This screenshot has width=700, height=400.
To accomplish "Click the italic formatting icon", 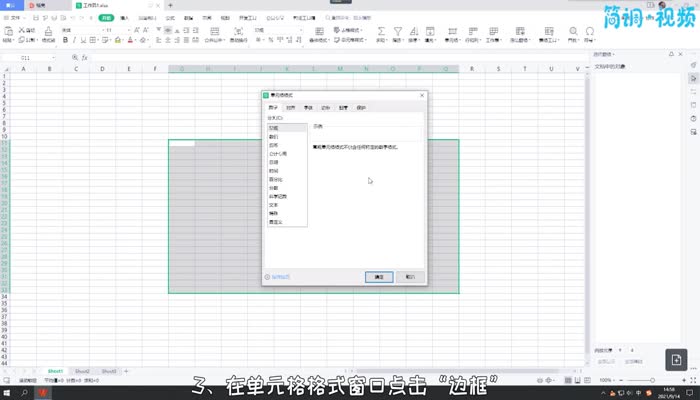I will tap(73, 41).
